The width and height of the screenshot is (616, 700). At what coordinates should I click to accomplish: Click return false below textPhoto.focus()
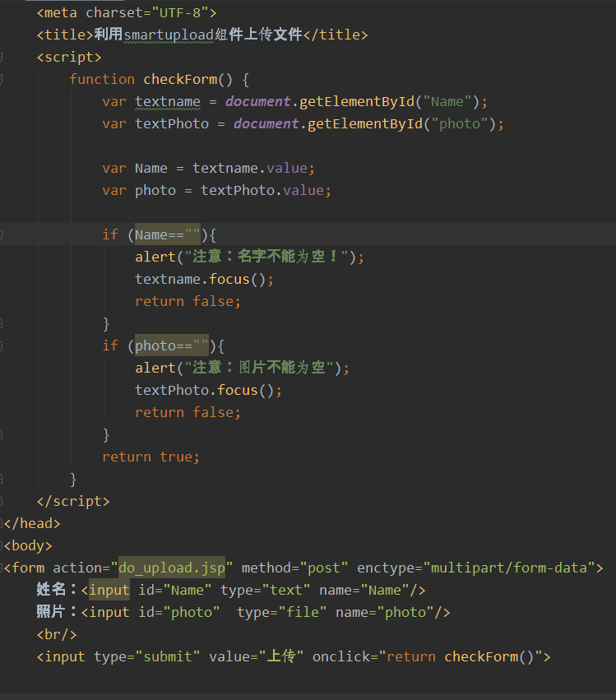click(x=184, y=412)
